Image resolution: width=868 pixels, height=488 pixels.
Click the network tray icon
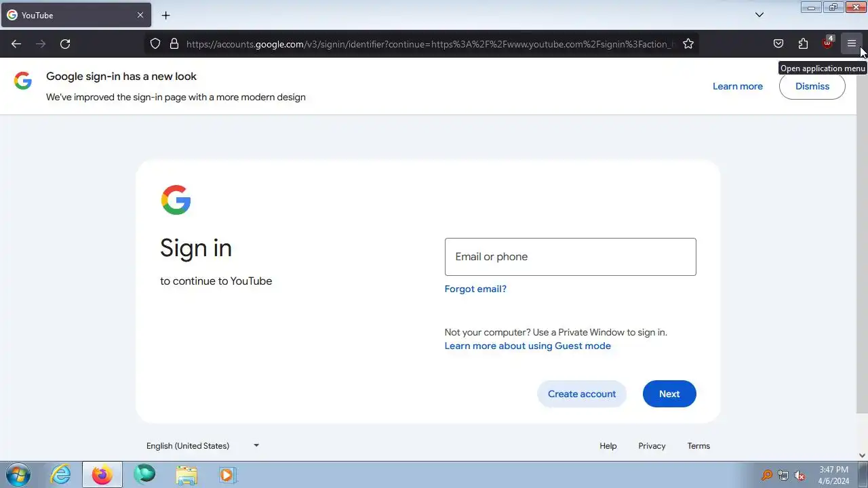coord(783,475)
